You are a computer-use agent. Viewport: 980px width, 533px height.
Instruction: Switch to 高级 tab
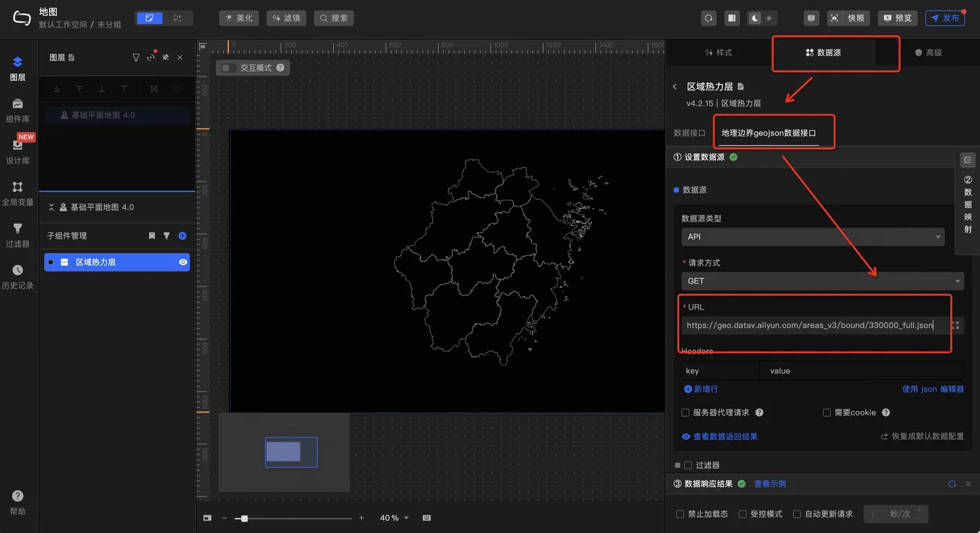click(928, 53)
